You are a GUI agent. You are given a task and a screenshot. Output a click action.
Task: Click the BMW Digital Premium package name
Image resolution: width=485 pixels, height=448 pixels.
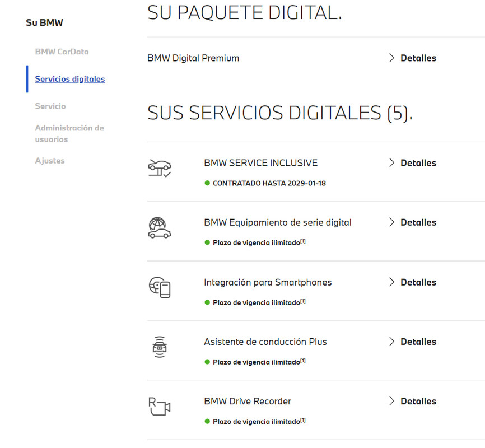193,58
